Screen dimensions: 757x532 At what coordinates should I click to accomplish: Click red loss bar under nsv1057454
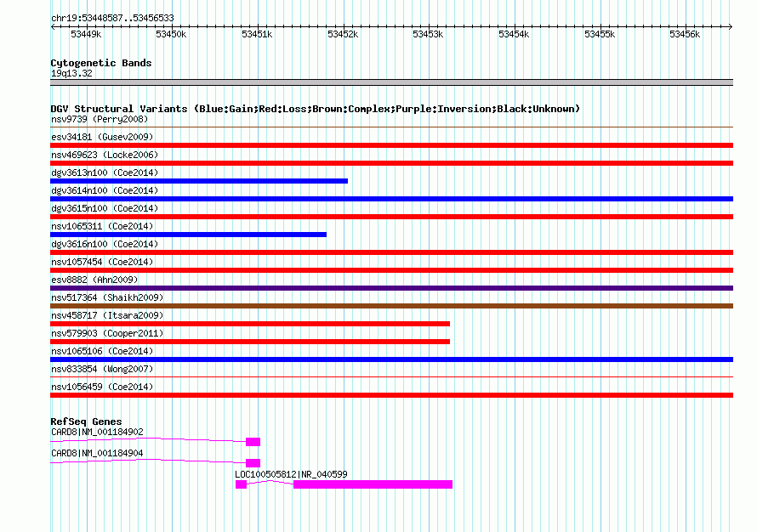pos(391,270)
